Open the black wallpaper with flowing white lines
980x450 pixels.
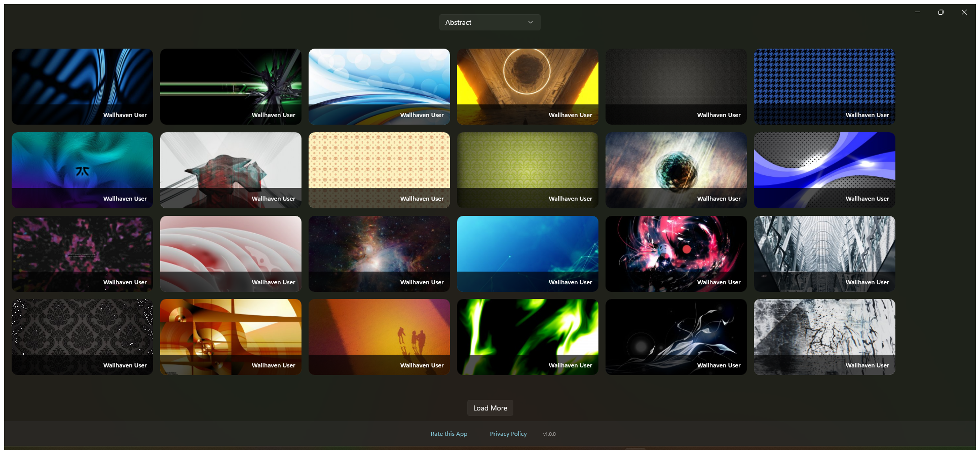pos(676,337)
